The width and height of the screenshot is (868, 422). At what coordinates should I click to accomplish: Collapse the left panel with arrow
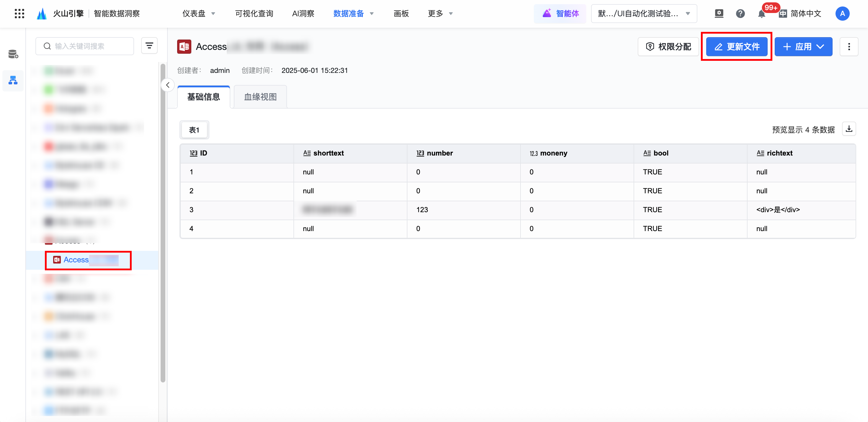[x=167, y=85]
